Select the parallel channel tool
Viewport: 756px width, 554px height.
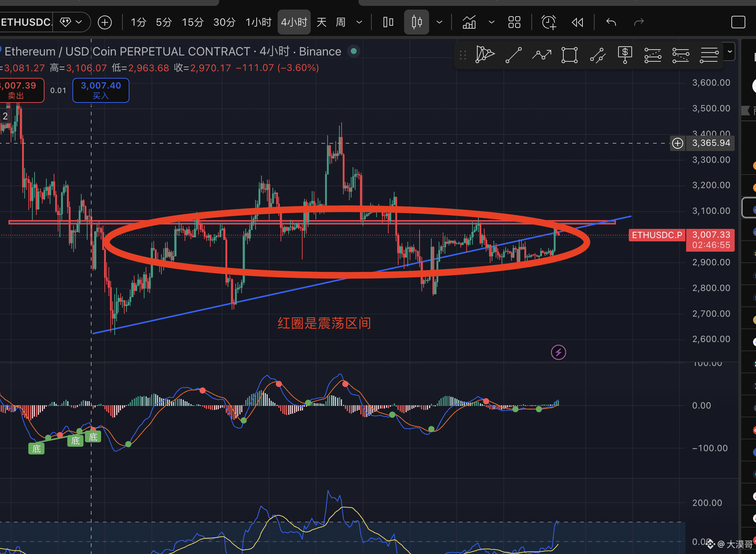click(x=598, y=55)
